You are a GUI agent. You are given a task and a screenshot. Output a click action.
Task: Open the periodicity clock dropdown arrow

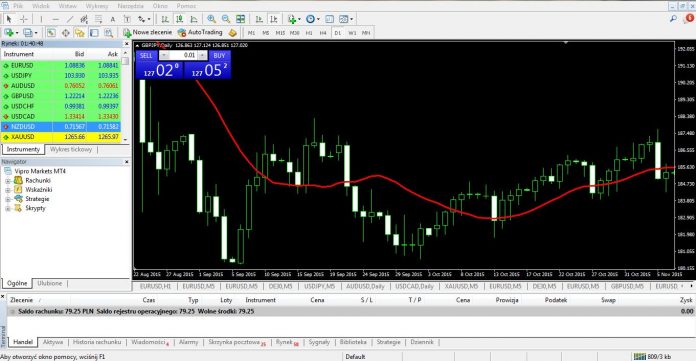coord(318,19)
